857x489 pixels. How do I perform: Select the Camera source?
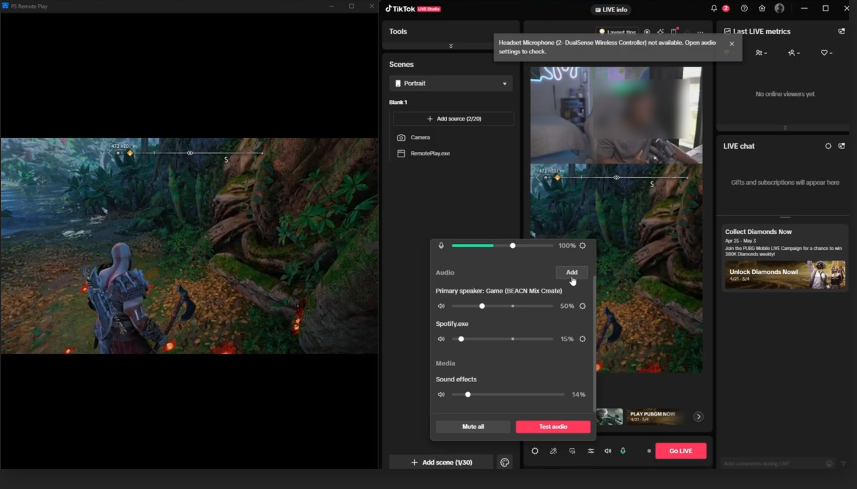(x=420, y=137)
